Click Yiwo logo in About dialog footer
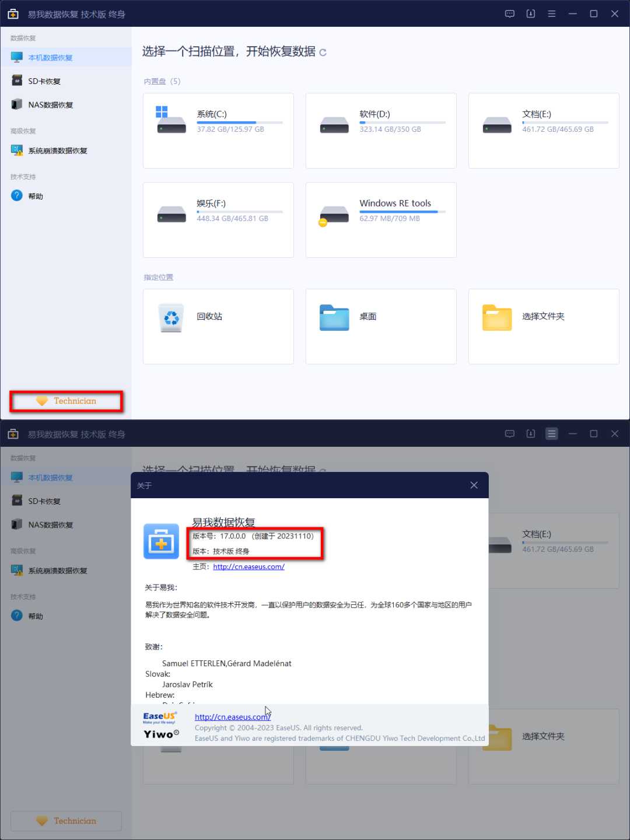Image resolution: width=630 pixels, height=840 pixels. (162, 734)
